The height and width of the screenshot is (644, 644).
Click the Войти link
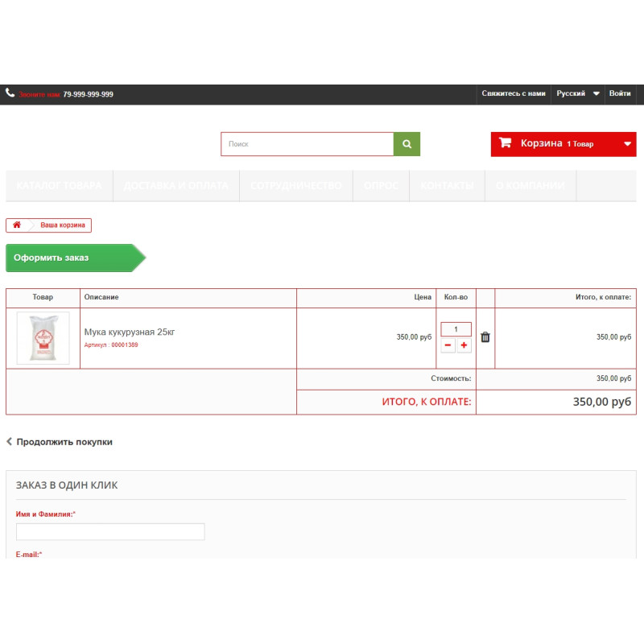(620, 93)
